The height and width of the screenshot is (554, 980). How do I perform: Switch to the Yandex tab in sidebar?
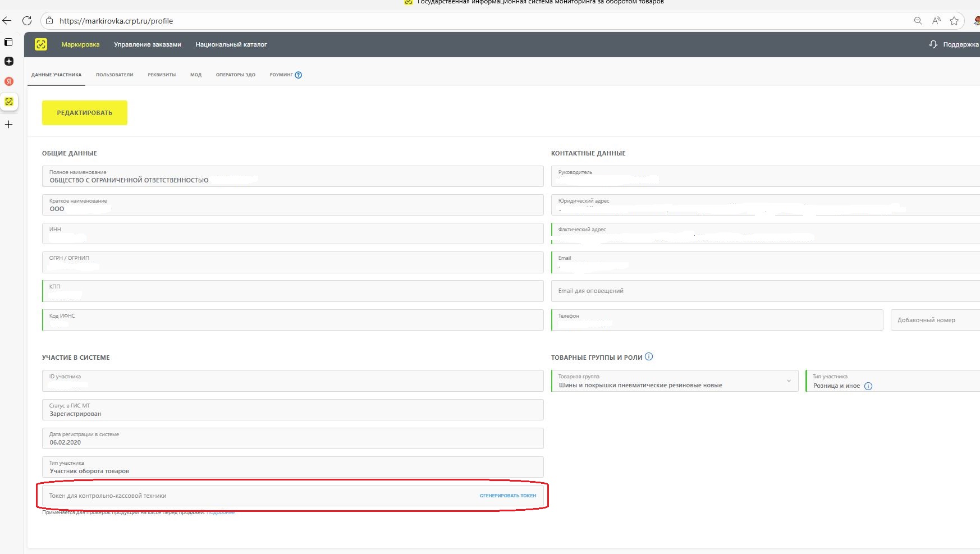(x=9, y=81)
